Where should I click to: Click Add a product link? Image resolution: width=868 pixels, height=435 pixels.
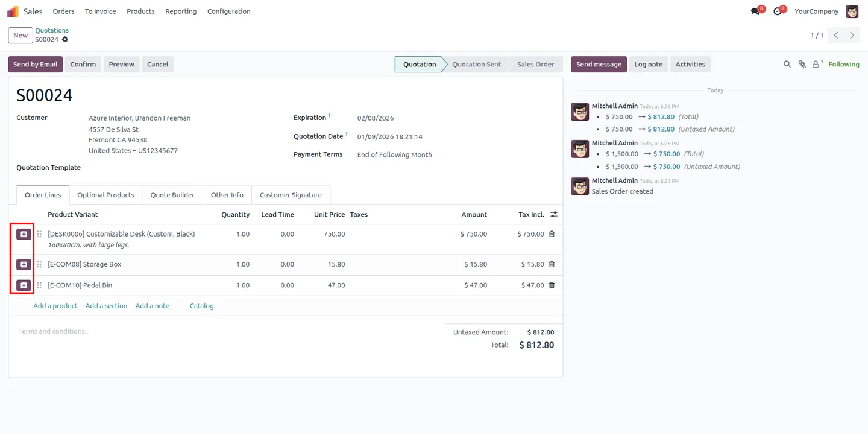coord(55,306)
